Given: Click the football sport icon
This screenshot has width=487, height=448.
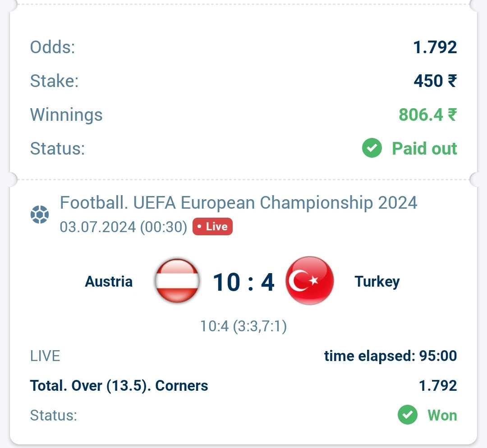Looking at the screenshot, I should (39, 214).
